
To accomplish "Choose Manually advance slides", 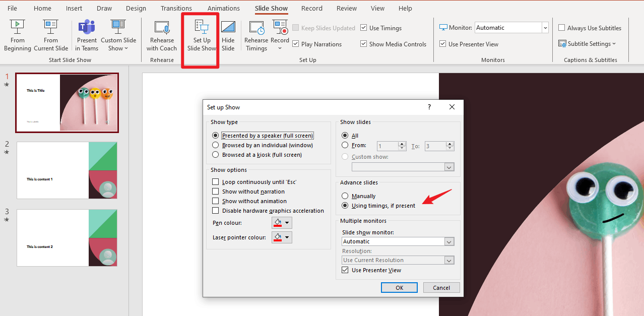I will (x=345, y=196).
